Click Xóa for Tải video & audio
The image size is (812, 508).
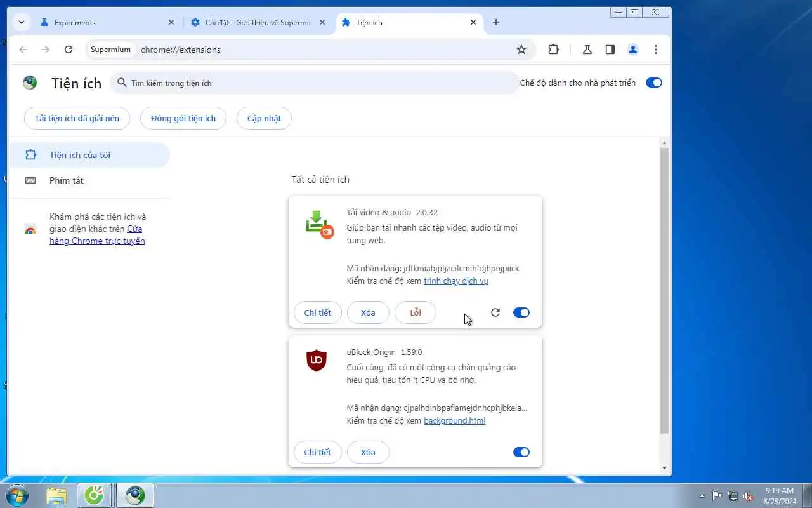click(368, 312)
